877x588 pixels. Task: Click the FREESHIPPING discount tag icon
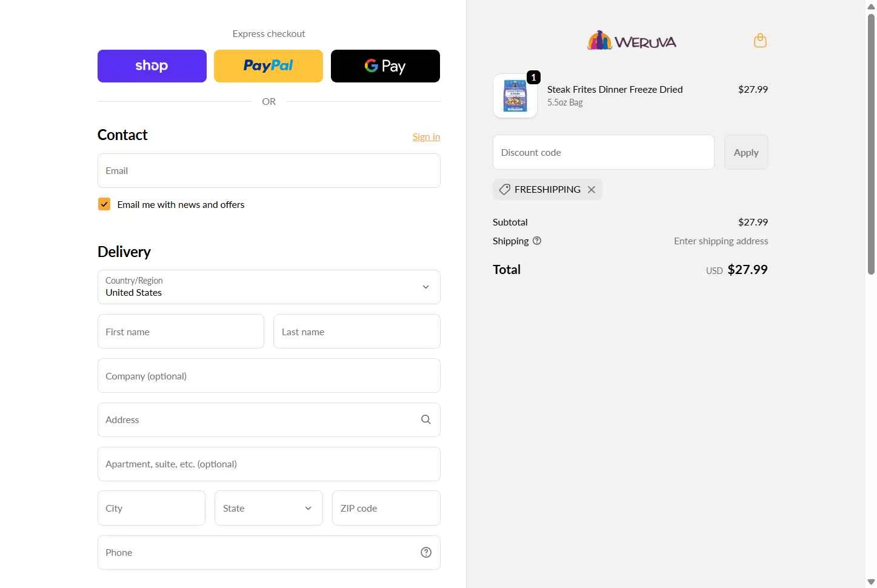click(x=504, y=190)
